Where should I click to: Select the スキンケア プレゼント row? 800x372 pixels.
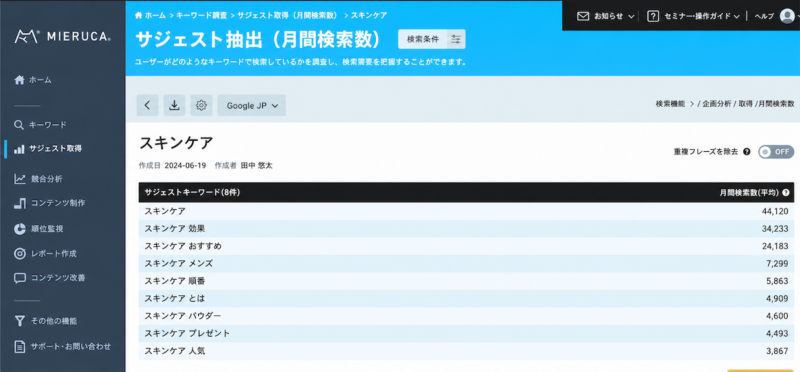pyautogui.click(x=466, y=333)
